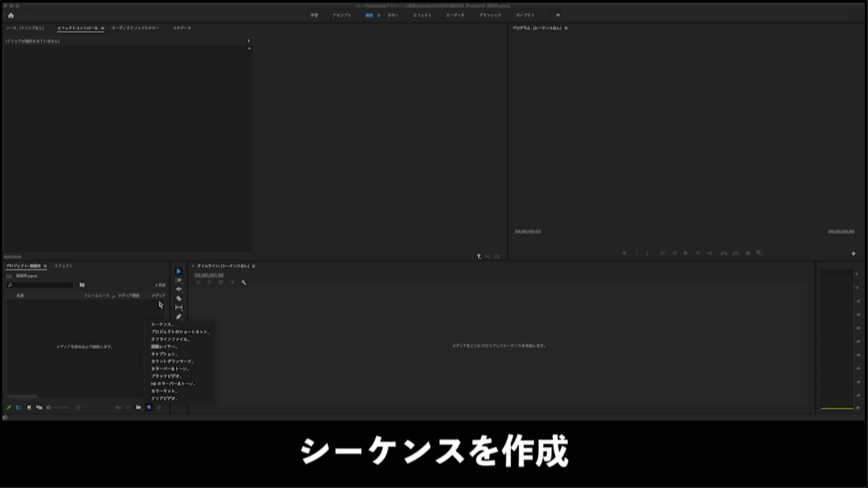Switch to the カラー workspace tab
868x488 pixels.
tap(394, 14)
